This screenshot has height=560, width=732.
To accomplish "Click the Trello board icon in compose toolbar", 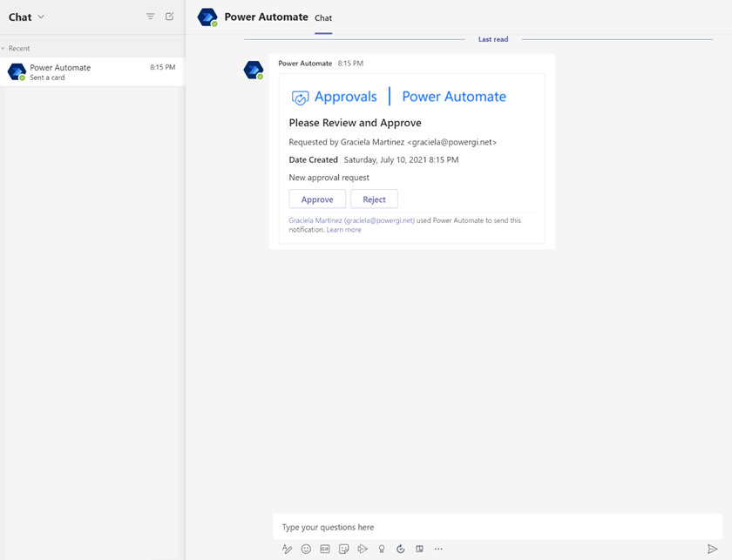I will (x=420, y=549).
